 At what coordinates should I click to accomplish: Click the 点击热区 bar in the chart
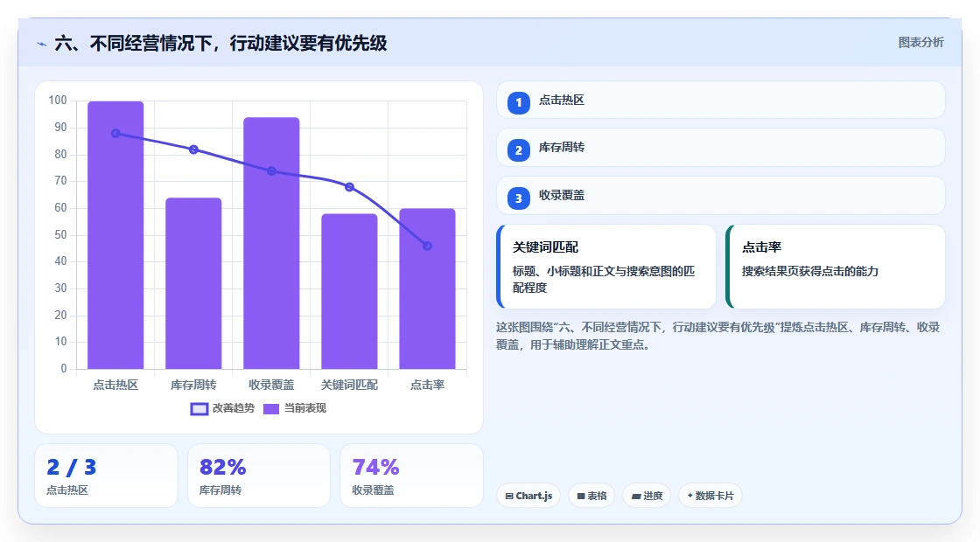coord(115,235)
